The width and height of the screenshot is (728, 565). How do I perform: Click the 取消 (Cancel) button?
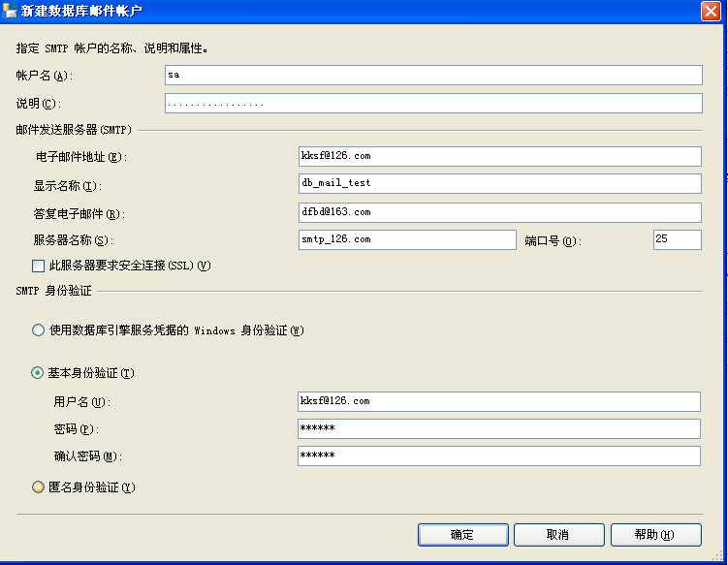559,535
